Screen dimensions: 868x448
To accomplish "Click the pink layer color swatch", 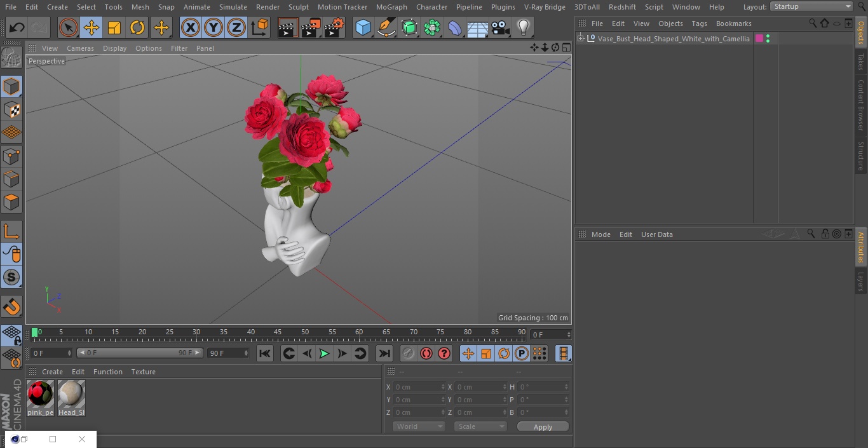I will pyautogui.click(x=759, y=39).
